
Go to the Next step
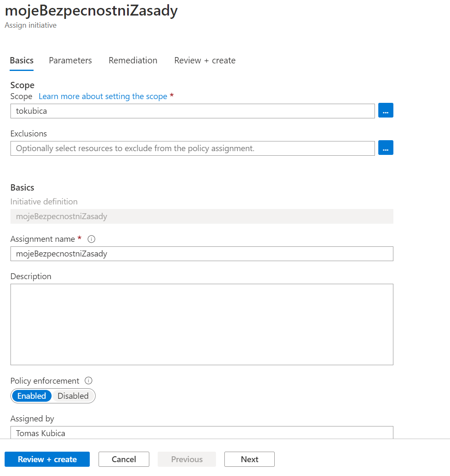(x=249, y=459)
